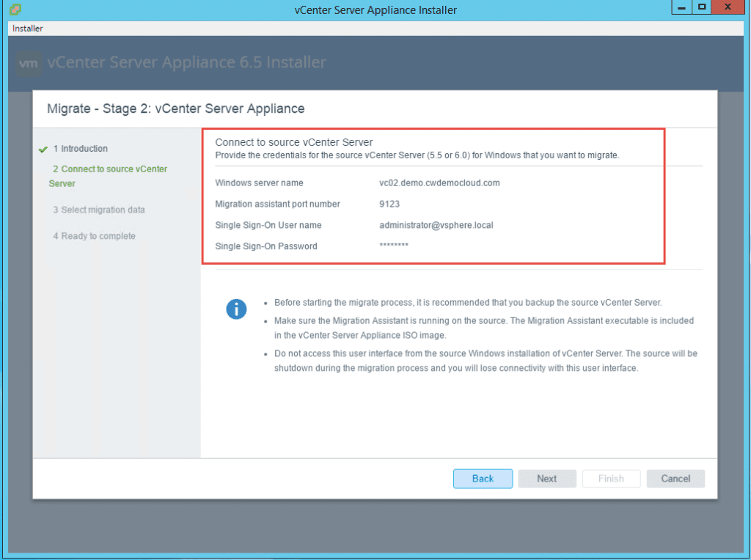Click the 'vCenter Server Appliance 6.5 Installer' header text
Viewport: 751px width, 560px height.
(187, 62)
